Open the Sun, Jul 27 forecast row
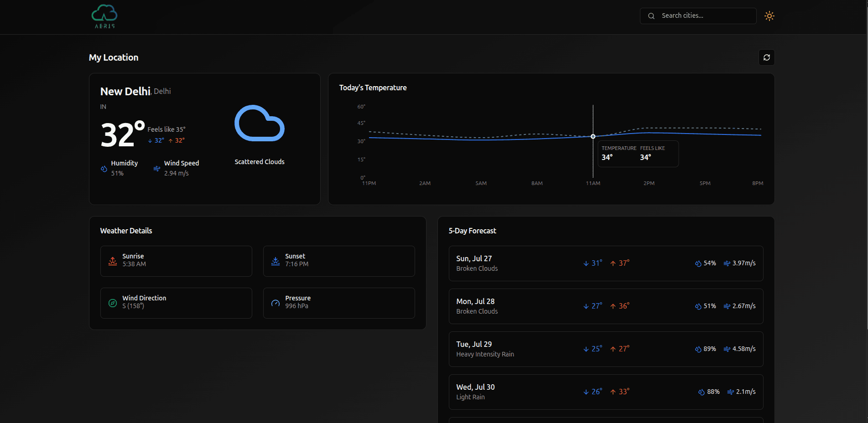868x423 pixels. pos(606,263)
